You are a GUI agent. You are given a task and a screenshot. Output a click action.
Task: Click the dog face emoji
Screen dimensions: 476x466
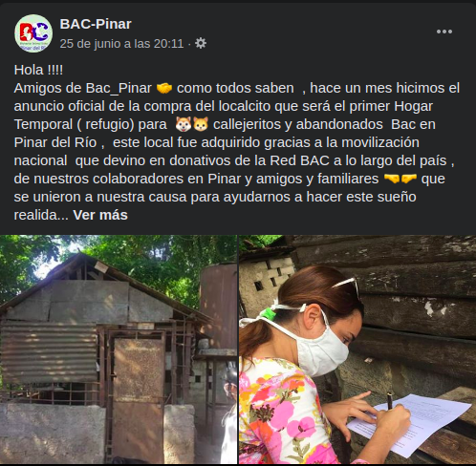[184, 124]
